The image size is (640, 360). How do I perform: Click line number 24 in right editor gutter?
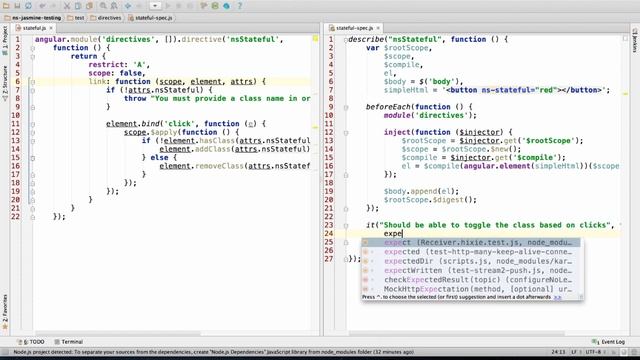click(329, 233)
